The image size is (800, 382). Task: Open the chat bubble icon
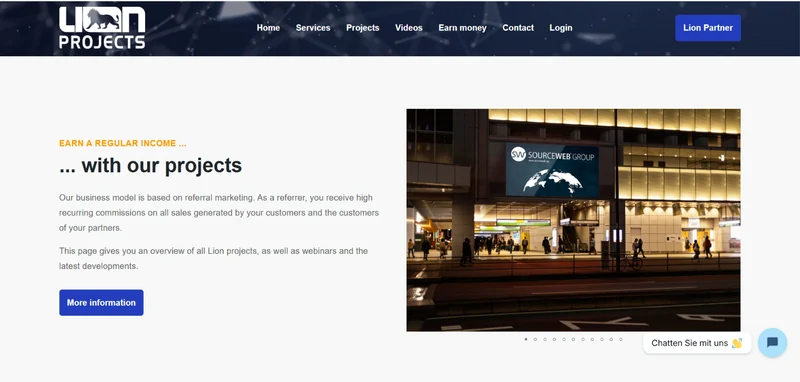coord(772,342)
